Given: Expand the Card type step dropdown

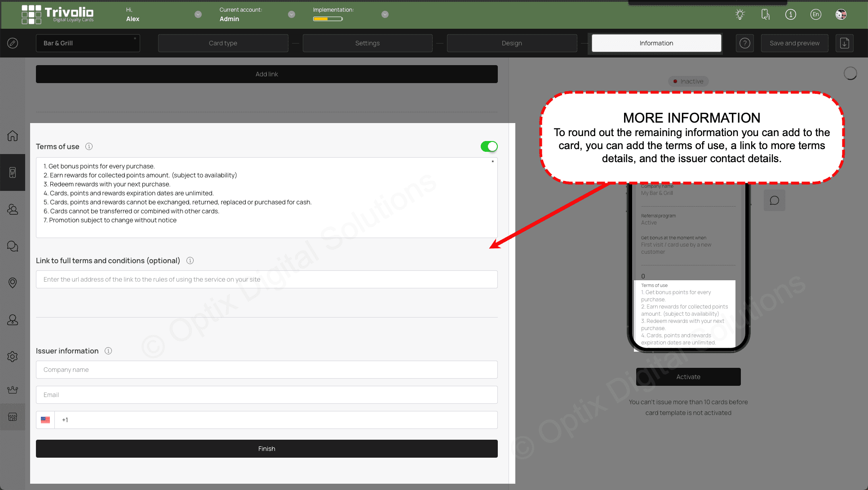Looking at the screenshot, I should click(222, 43).
